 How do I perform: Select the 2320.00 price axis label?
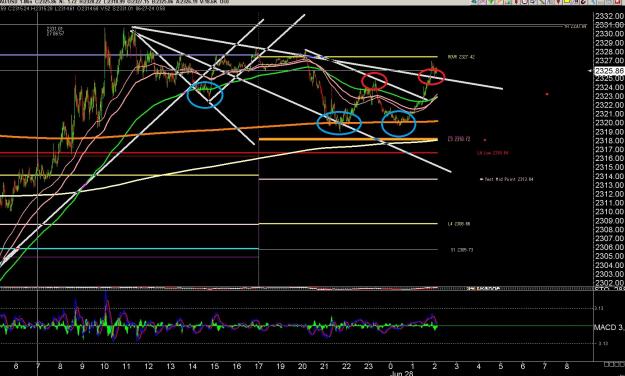coord(609,123)
